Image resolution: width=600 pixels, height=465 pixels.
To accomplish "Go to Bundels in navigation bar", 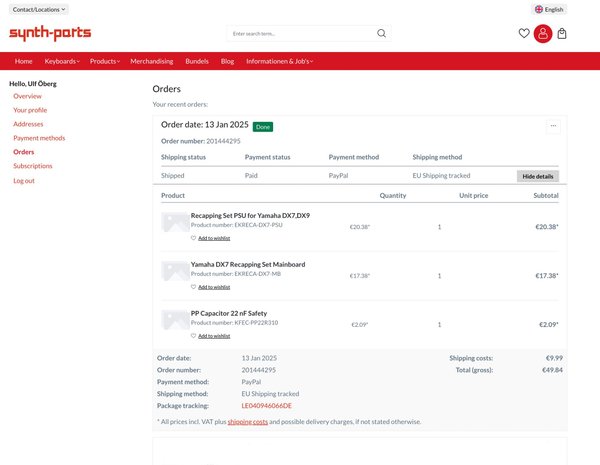I will (x=200, y=61).
